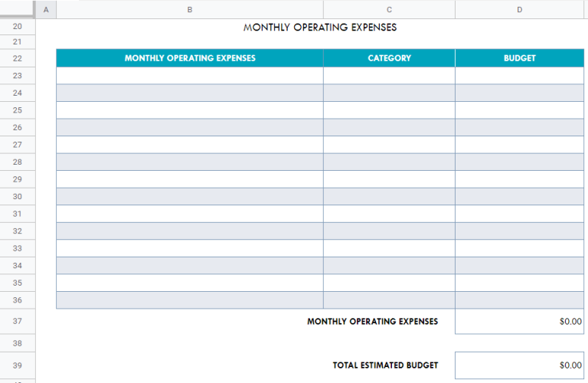This screenshot has height=383, width=588.
Task: Select column C header
Action: [389, 10]
